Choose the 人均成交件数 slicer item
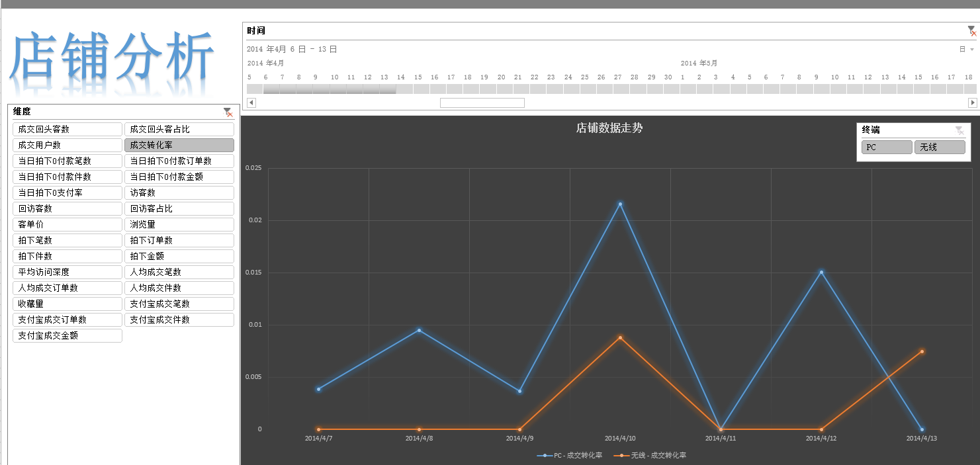980x465 pixels. 179,288
